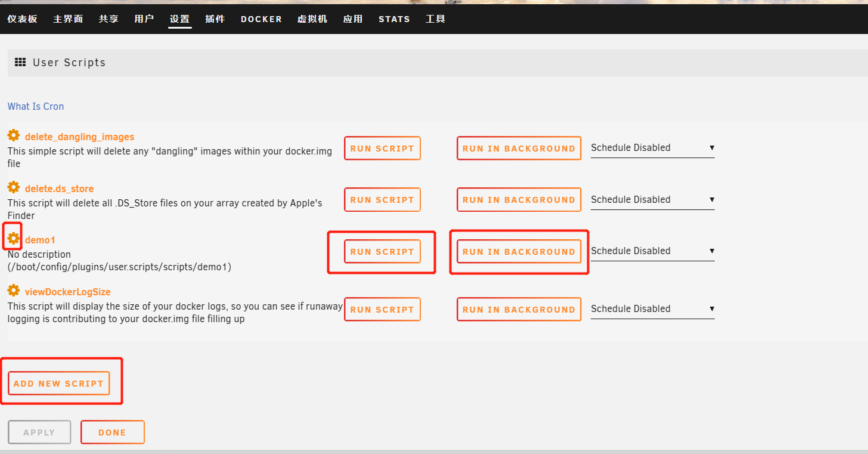The height and width of the screenshot is (454, 868).
Task: Expand the schedule dropdown for delete_dangling_images
Action: click(x=652, y=148)
